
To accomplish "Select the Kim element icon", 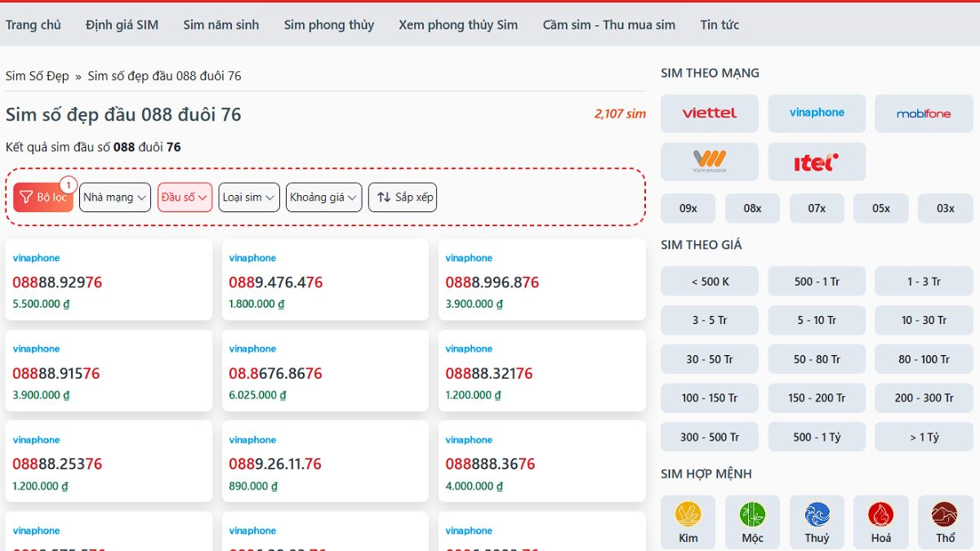I will click(688, 514).
